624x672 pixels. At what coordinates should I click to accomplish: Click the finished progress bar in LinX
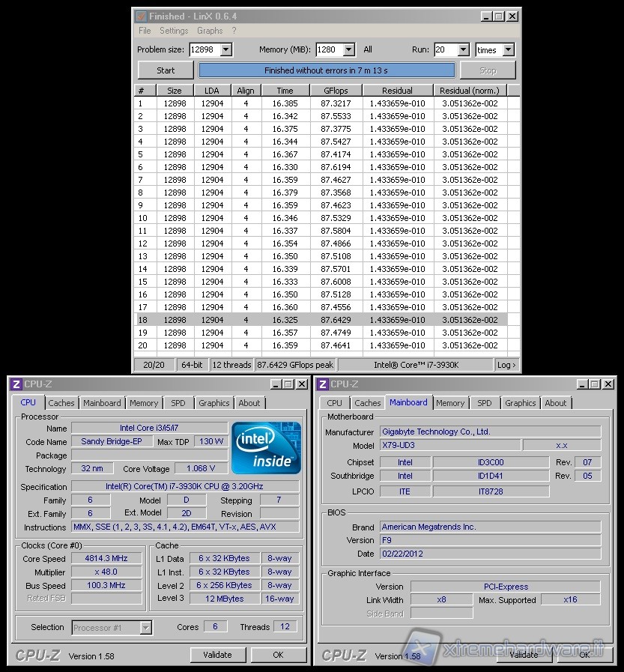[326, 70]
